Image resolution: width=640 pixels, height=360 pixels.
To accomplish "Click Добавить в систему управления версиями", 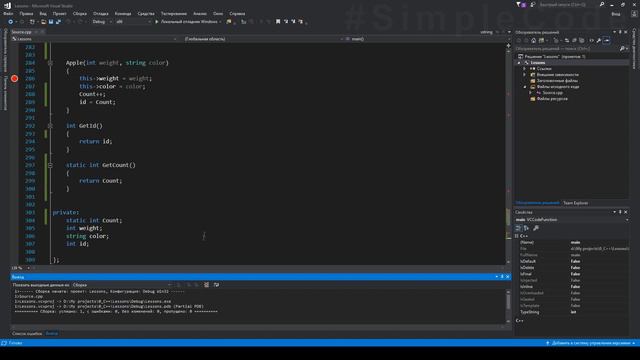I will point(591,343).
